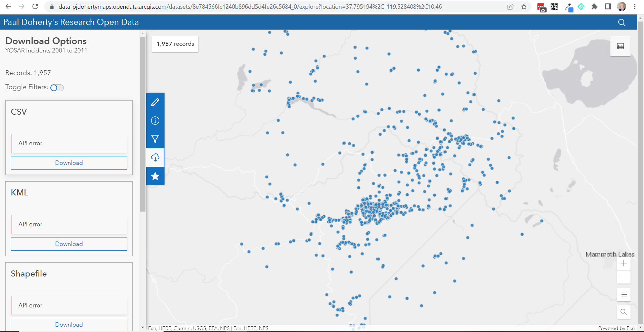Toggle the Filters switch off or on

tap(57, 87)
